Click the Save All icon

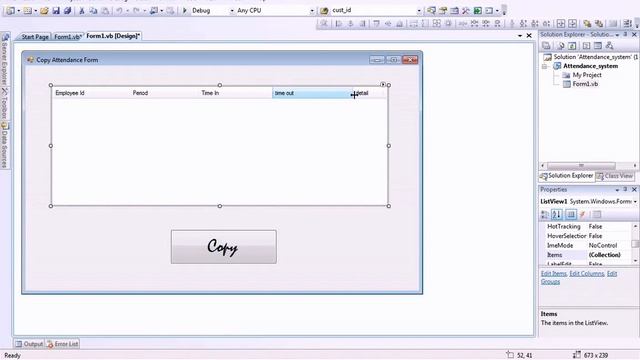67,11
